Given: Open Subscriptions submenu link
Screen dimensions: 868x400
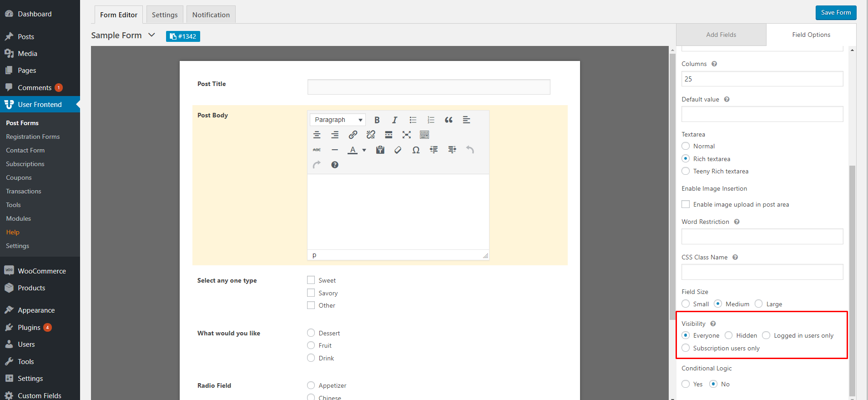Looking at the screenshot, I should 25,164.
